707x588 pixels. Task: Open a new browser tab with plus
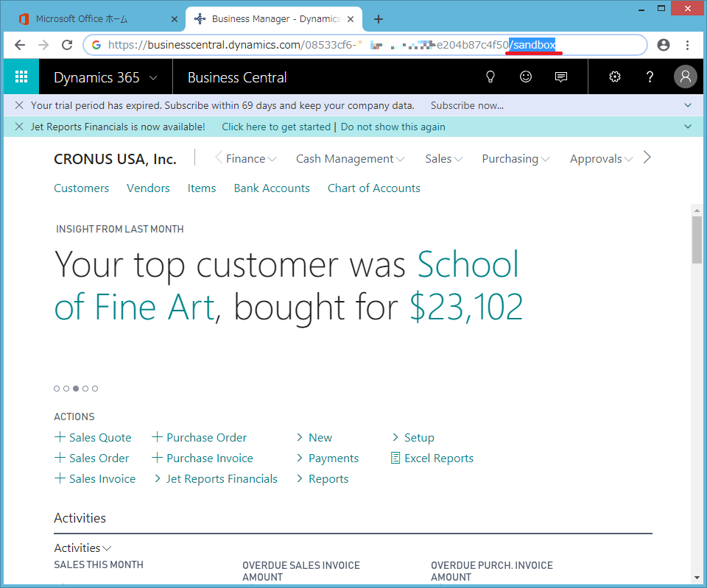(x=379, y=19)
